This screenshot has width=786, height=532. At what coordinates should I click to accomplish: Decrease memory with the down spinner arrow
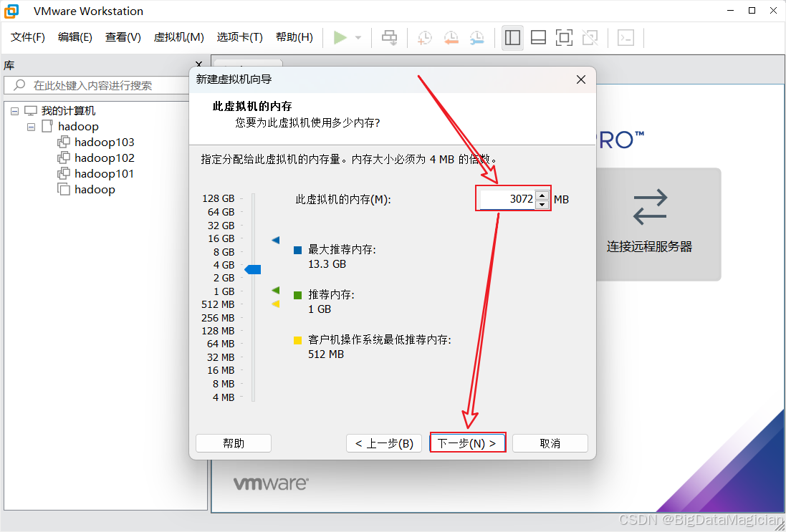(x=542, y=204)
